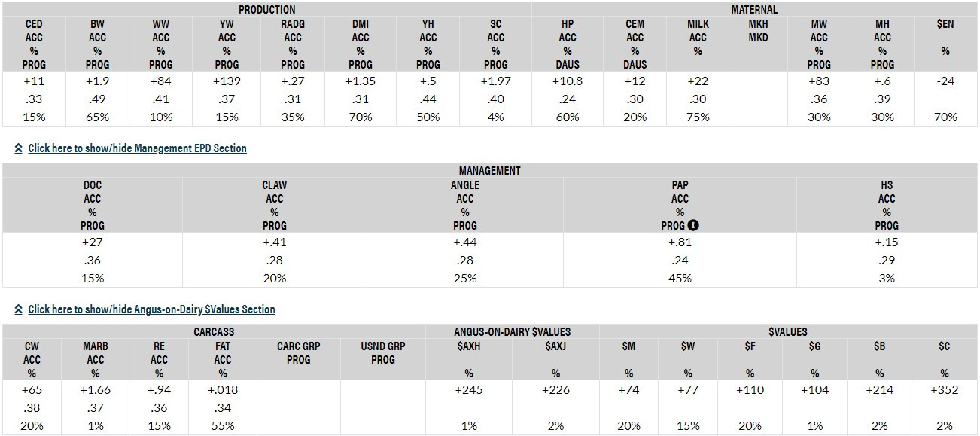Click the CARCASS group header
The height and width of the screenshot is (436, 980).
[213, 331]
